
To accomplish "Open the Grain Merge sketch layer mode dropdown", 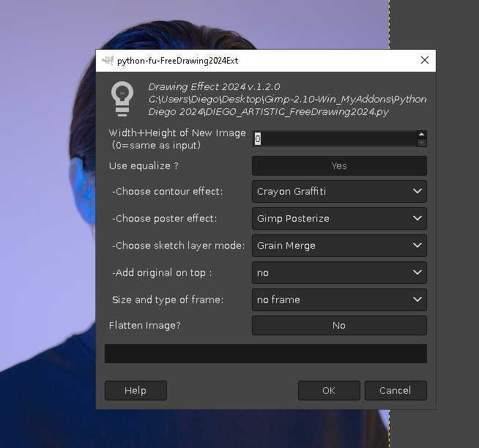I will coord(339,245).
